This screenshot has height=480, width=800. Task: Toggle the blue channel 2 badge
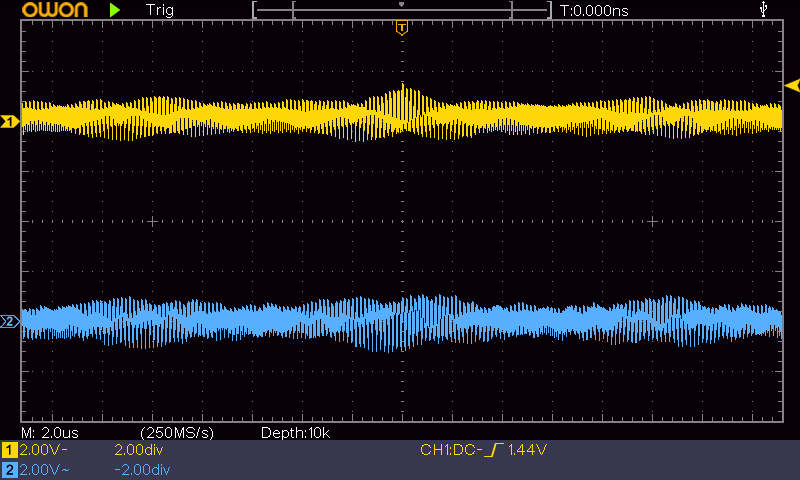point(9,469)
